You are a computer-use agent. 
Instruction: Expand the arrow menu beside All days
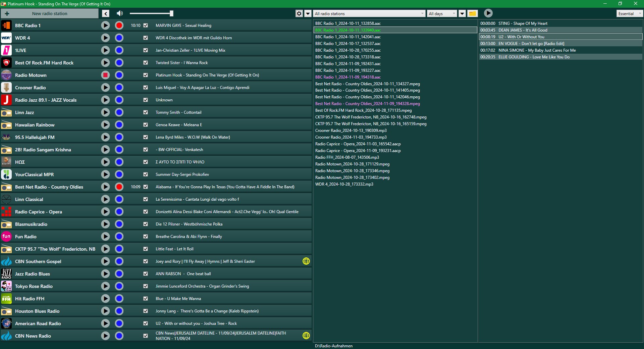(462, 13)
